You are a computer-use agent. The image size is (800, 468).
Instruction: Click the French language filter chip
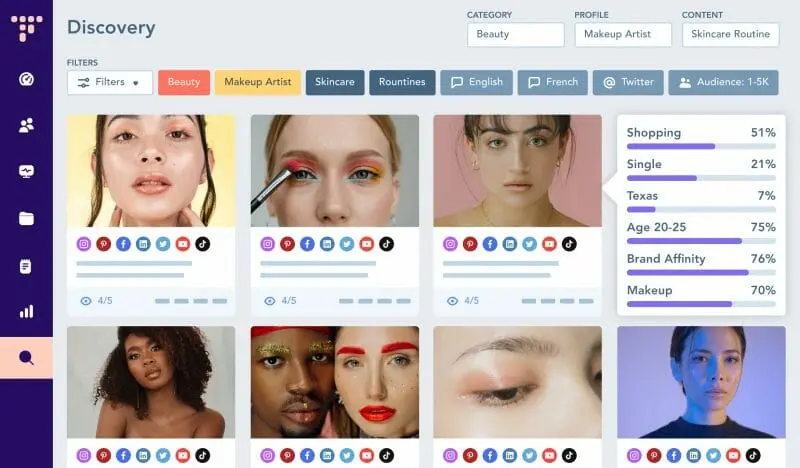pyautogui.click(x=552, y=82)
